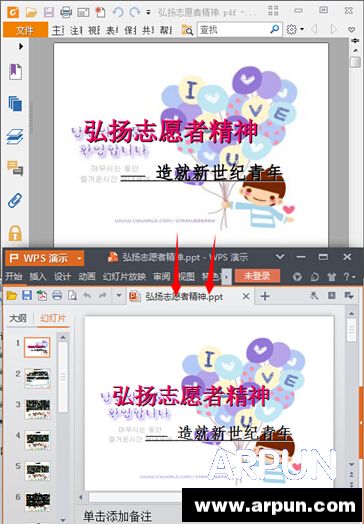Image resolution: width=364 pixels, height=524 pixels.
Task: Select the 注释 ribbon tab in PDF reader
Action: coord(76,30)
